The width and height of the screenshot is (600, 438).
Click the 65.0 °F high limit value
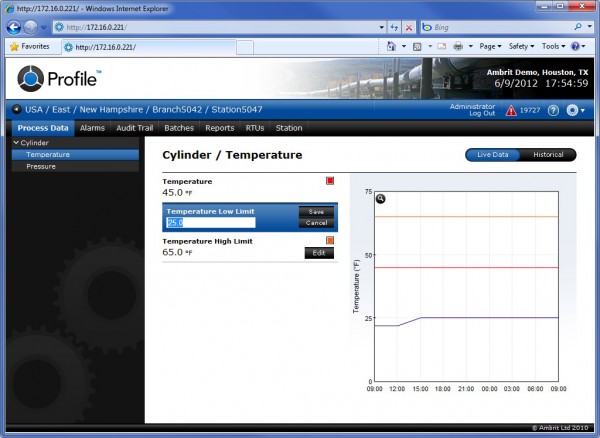coord(177,252)
